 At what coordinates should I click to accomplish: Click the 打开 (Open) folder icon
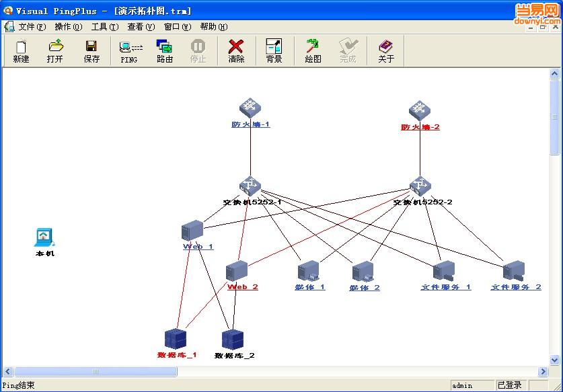pyautogui.click(x=55, y=51)
